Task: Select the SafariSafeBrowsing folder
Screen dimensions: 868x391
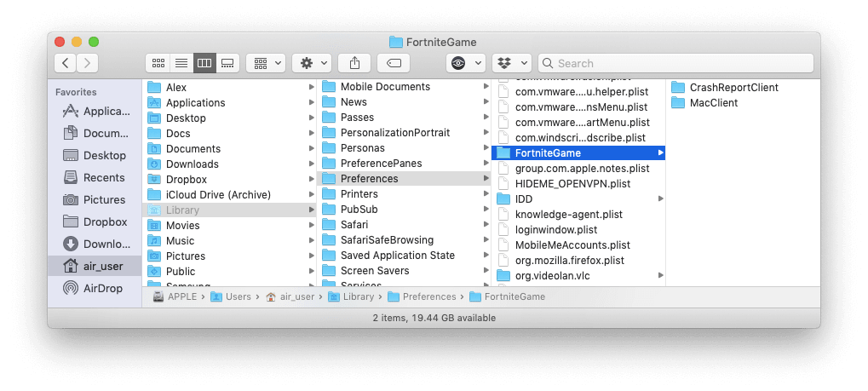Action: 404,240
